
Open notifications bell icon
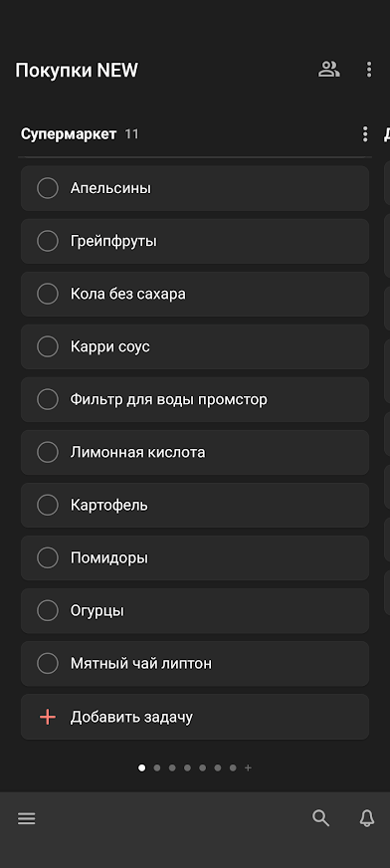click(x=367, y=818)
